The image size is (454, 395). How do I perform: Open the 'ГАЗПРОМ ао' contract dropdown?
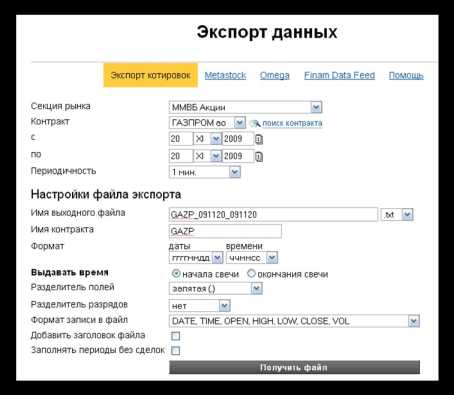(x=207, y=123)
